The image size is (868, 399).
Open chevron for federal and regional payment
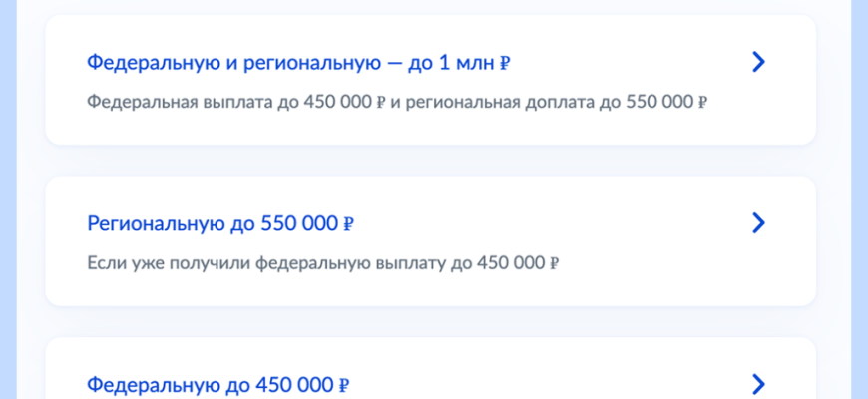tap(758, 63)
